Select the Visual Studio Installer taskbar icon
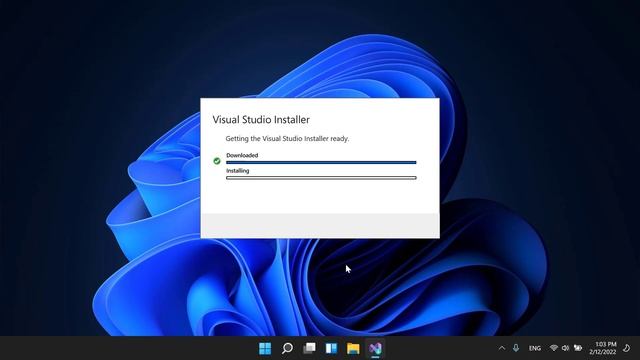 (375, 348)
